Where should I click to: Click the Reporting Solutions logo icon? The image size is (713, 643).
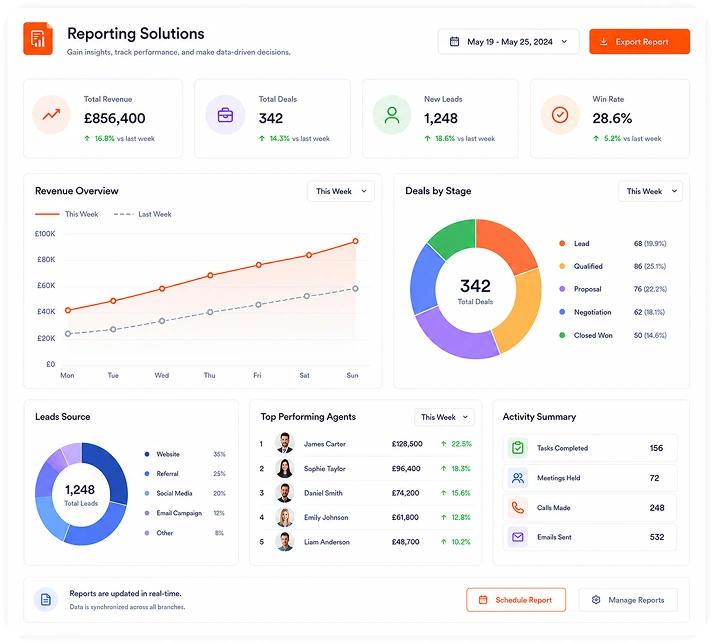click(38, 39)
